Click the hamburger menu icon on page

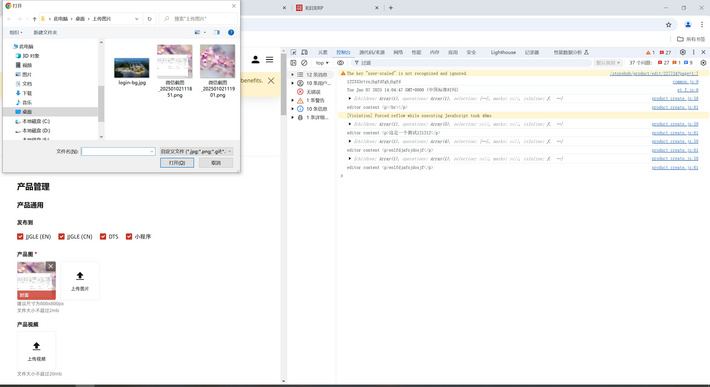coord(269,60)
